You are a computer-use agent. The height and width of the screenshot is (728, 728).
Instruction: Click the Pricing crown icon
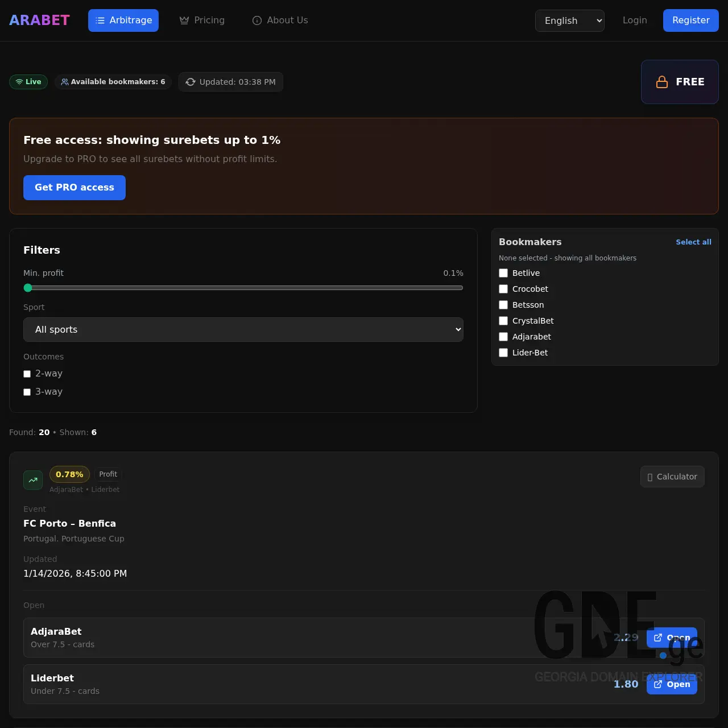click(184, 20)
